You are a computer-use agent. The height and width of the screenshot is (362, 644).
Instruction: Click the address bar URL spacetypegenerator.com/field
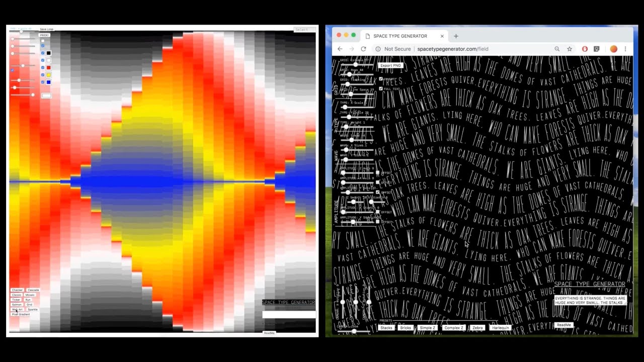pos(453,49)
